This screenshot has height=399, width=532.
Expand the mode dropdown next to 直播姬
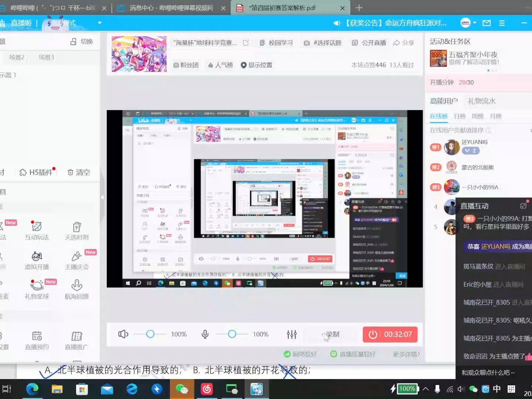pyautogui.click(x=99, y=23)
